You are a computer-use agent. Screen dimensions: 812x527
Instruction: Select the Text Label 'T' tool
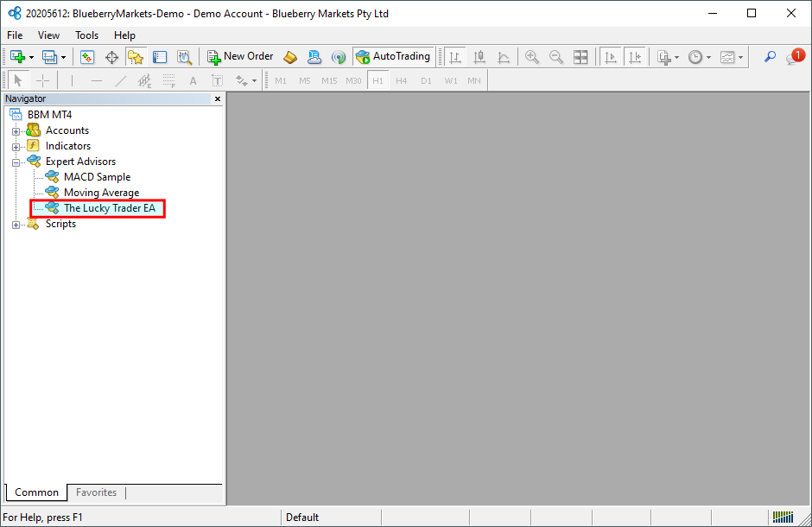coord(218,80)
